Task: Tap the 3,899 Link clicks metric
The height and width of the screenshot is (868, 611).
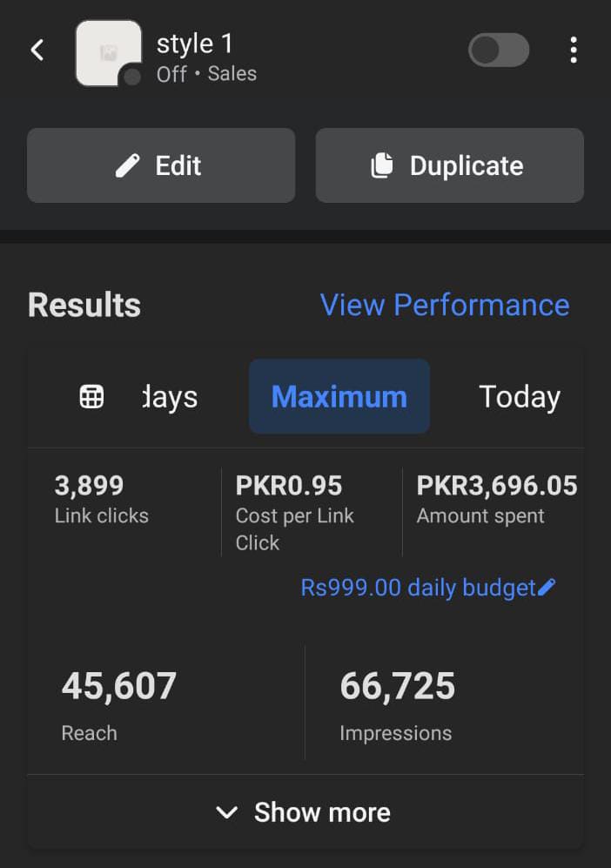Action: pos(102,499)
